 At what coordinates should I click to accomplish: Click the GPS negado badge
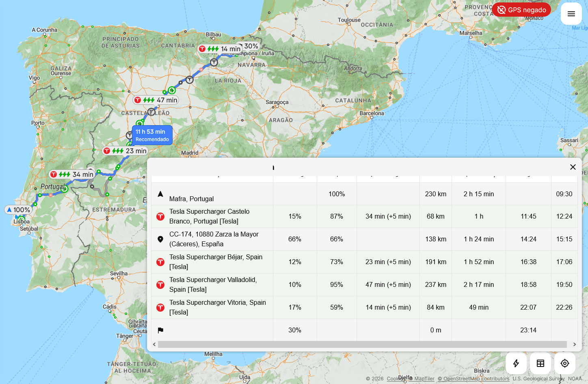pos(521,10)
